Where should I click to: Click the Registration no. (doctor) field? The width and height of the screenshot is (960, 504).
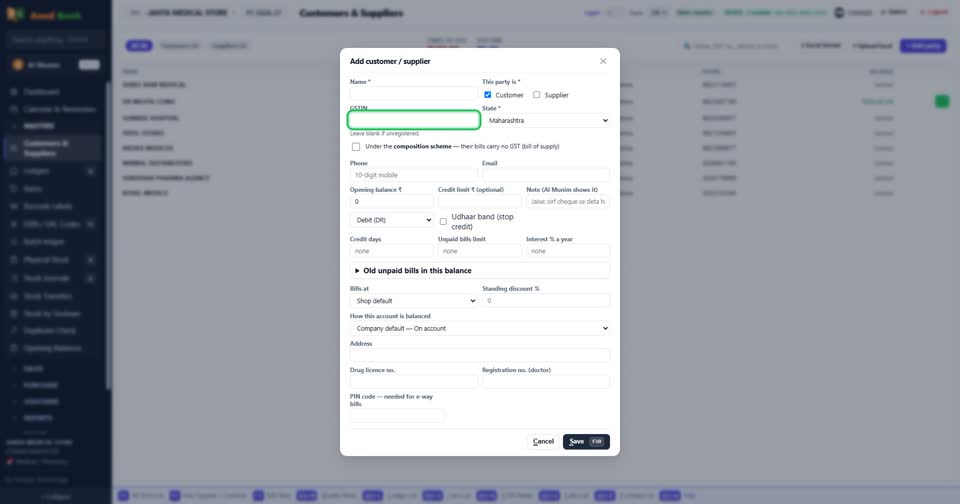[546, 382]
